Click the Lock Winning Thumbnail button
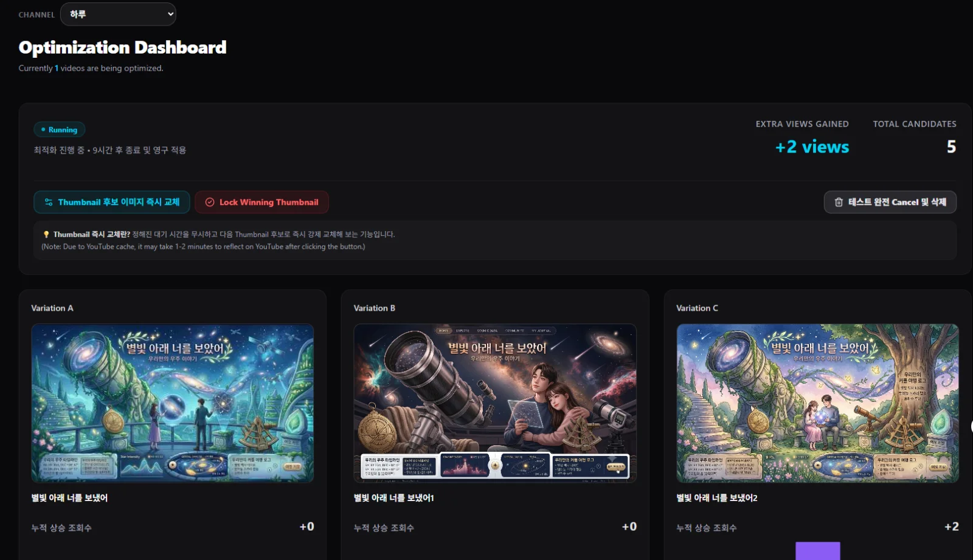The height and width of the screenshot is (560, 973). pyautogui.click(x=261, y=202)
